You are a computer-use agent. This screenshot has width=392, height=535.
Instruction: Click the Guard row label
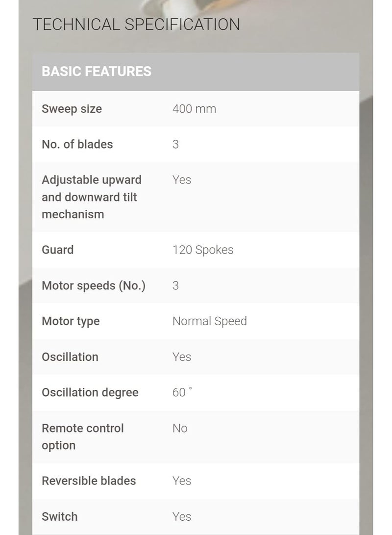pos(57,250)
